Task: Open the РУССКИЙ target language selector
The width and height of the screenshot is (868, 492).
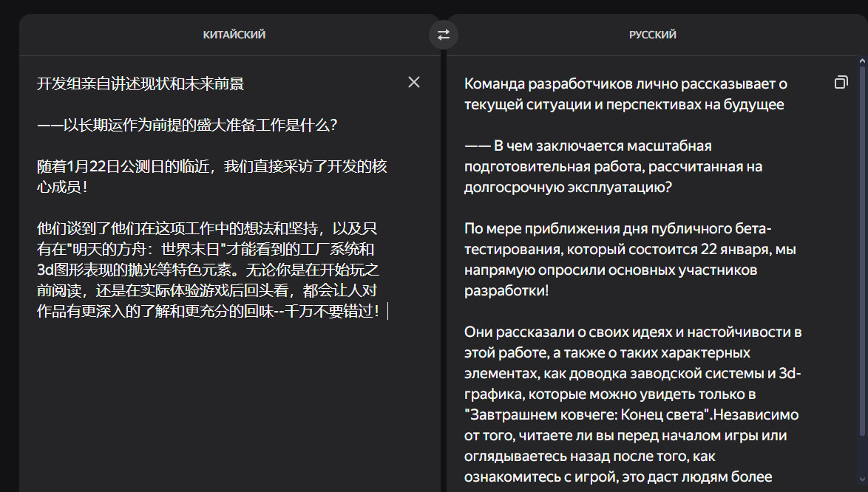Action: (652, 35)
